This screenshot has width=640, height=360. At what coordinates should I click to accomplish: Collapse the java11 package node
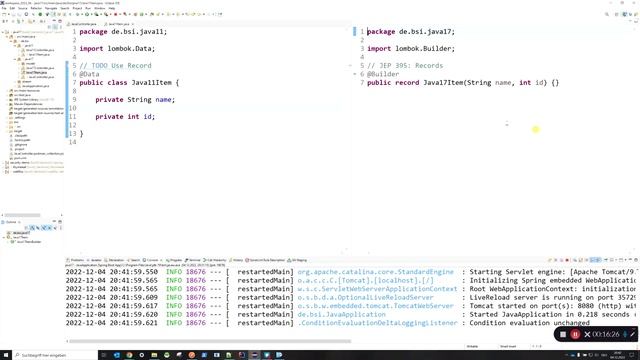point(15,46)
